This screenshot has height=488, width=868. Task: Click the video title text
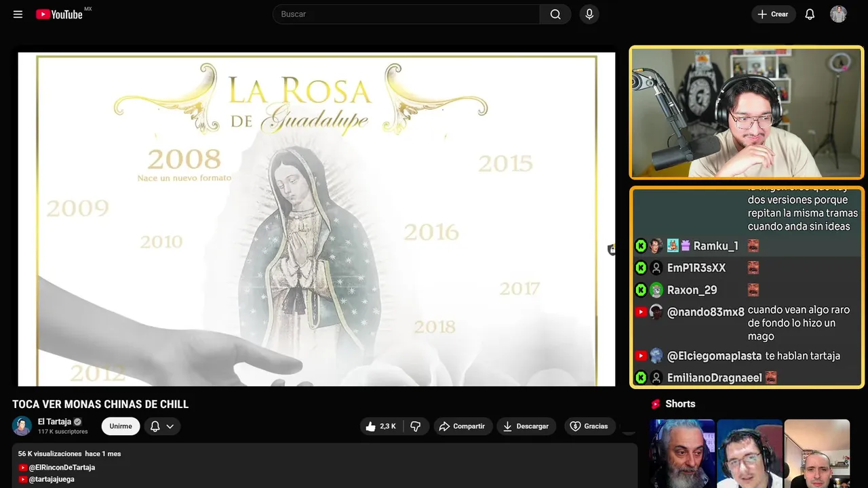click(x=100, y=405)
